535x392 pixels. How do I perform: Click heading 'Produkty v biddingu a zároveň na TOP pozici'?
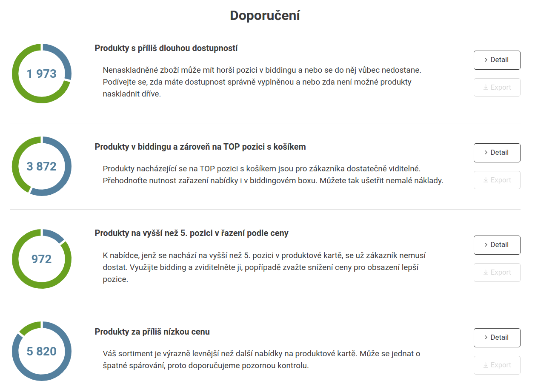pyautogui.click(x=200, y=147)
